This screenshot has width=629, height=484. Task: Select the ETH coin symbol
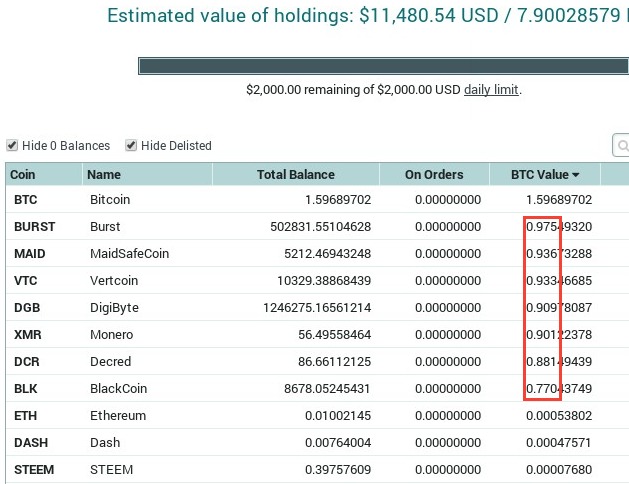tap(26, 415)
